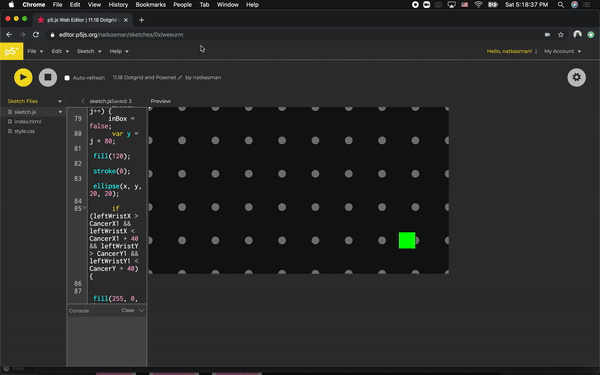The width and height of the screenshot is (600, 375).
Task: Open the Chrome application menu
Action: click(x=34, y=5)
